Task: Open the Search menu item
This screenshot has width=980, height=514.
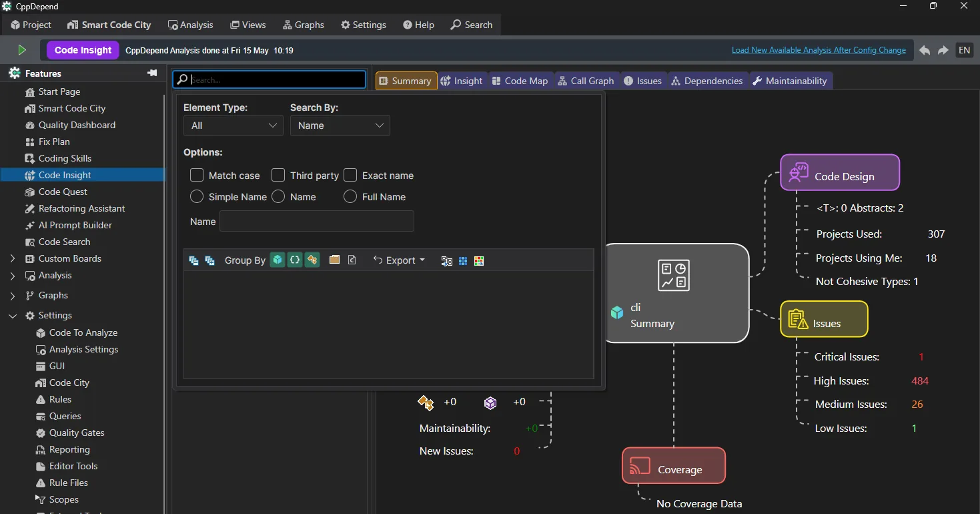Action: point(472,25)
